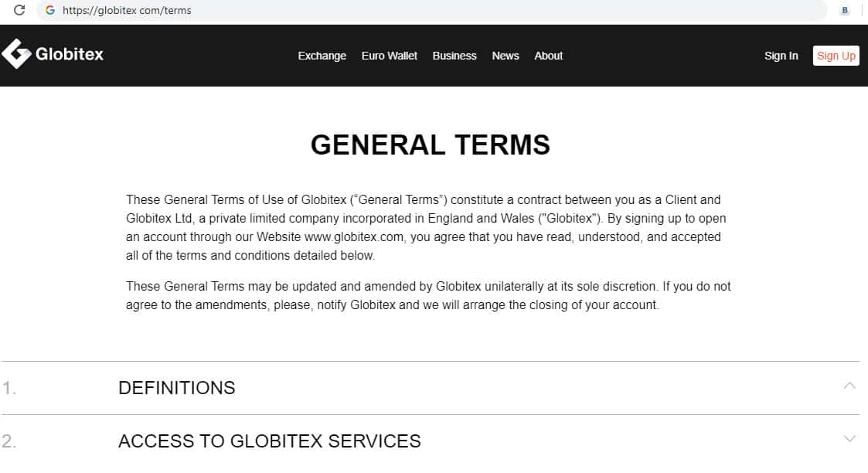
Task: Toggle the ACCESS TO GLOBITEX SERVICES heading
Action: [270, 441]
